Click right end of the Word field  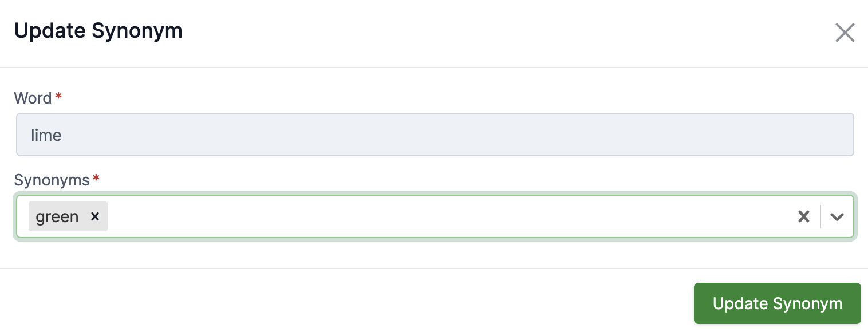(x=842, y=135)
